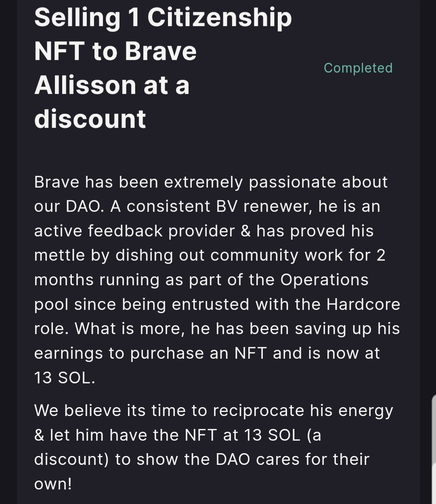Click "earnings to purchase an NFT" line
Screen dimensions: 436x504
(x=150, y=353)
